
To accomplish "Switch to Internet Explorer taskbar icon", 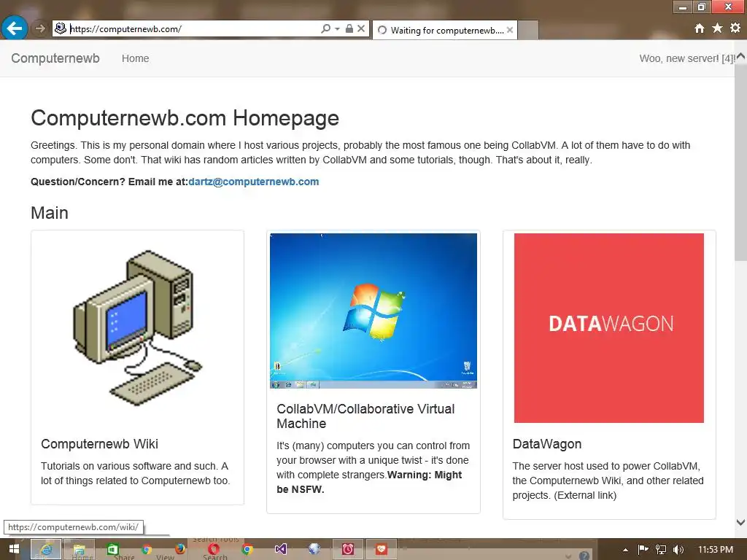I will [46, 549].
